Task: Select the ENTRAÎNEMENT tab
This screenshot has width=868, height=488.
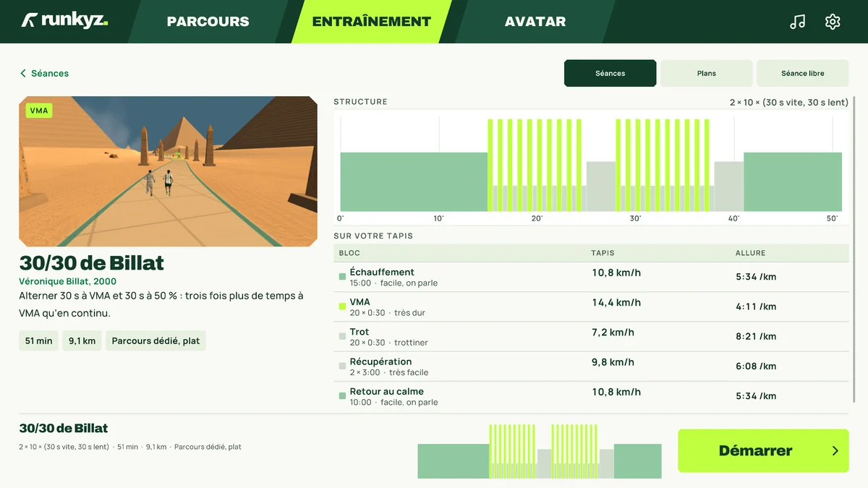Action: click(x=372, y=22)
